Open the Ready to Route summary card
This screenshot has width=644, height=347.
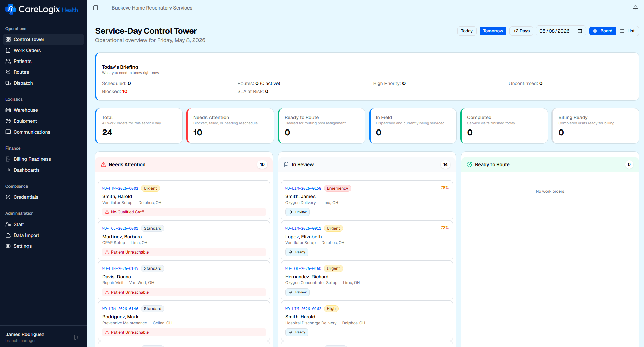(x=321, y=126)
